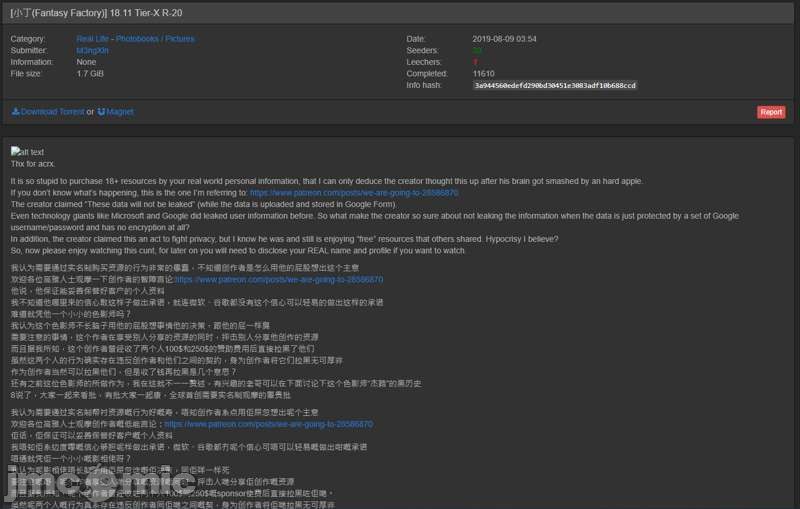Open the Real Life category link

point(93,39)
